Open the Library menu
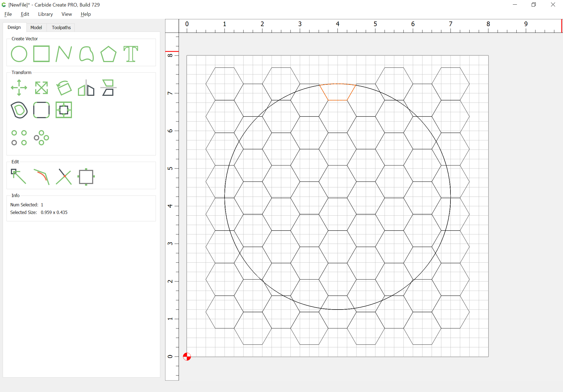Viewport: 563px width, 392px height. (45, 14)
